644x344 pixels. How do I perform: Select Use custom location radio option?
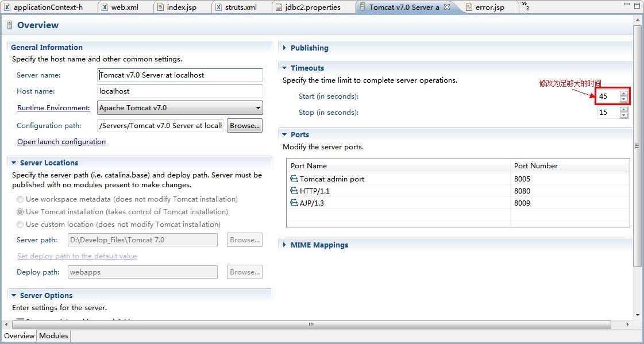pyautogui.click(x=21, y=225)
